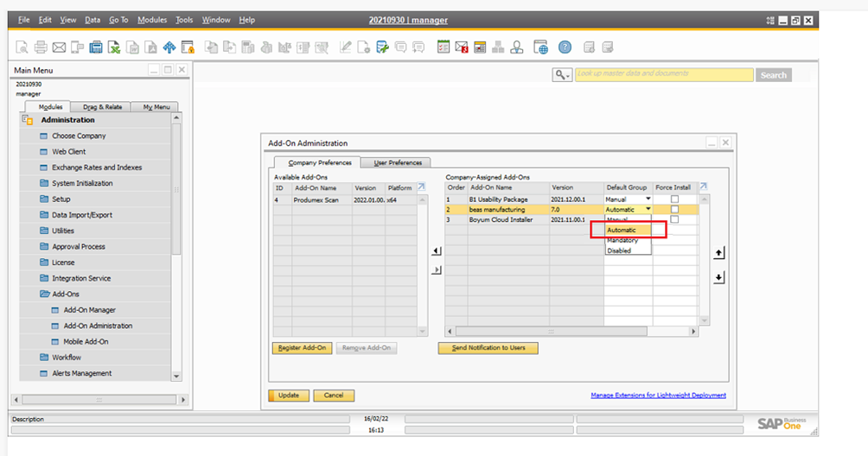Viewport: 868px width, 456px height.
Task: Click the envelope Email toolbar icon
Action: click(59, 47)
